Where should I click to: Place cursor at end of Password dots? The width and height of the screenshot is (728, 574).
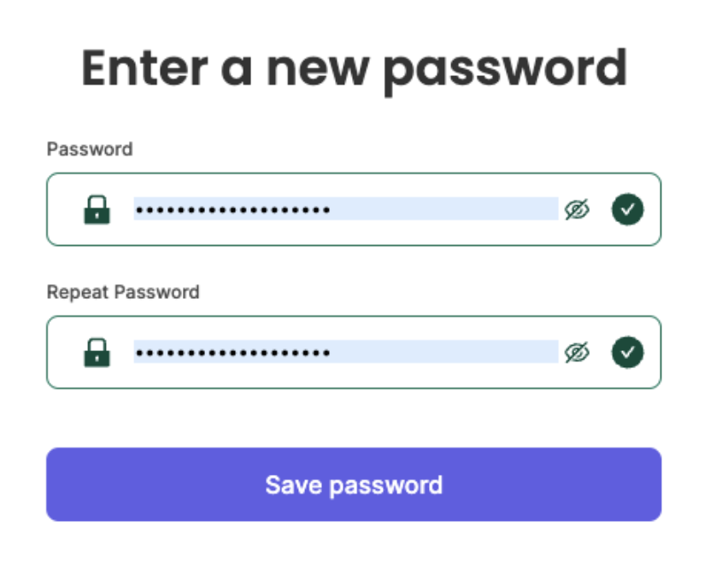(331, 210)
